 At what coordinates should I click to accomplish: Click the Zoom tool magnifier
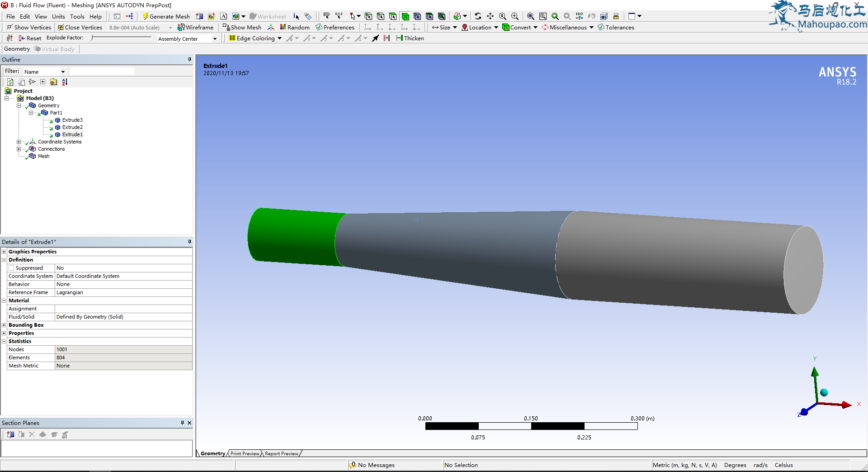502,16
